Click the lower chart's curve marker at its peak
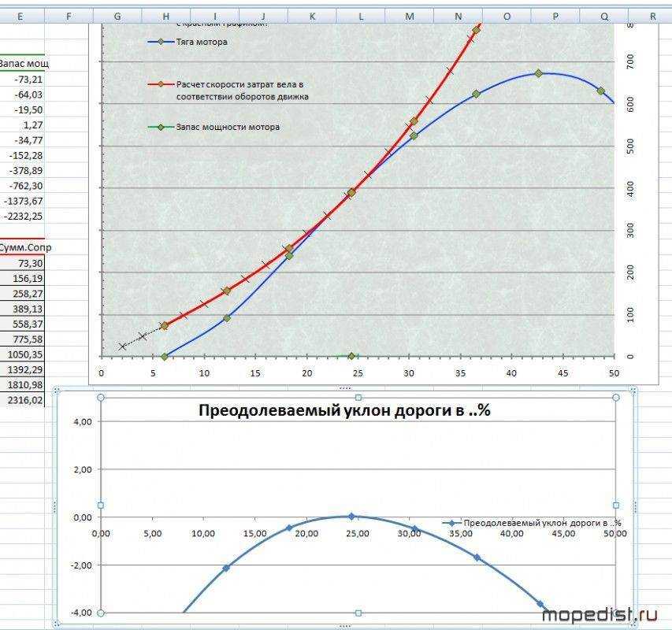The height and width of the screenshot is (630, 672). coord(351,517)
